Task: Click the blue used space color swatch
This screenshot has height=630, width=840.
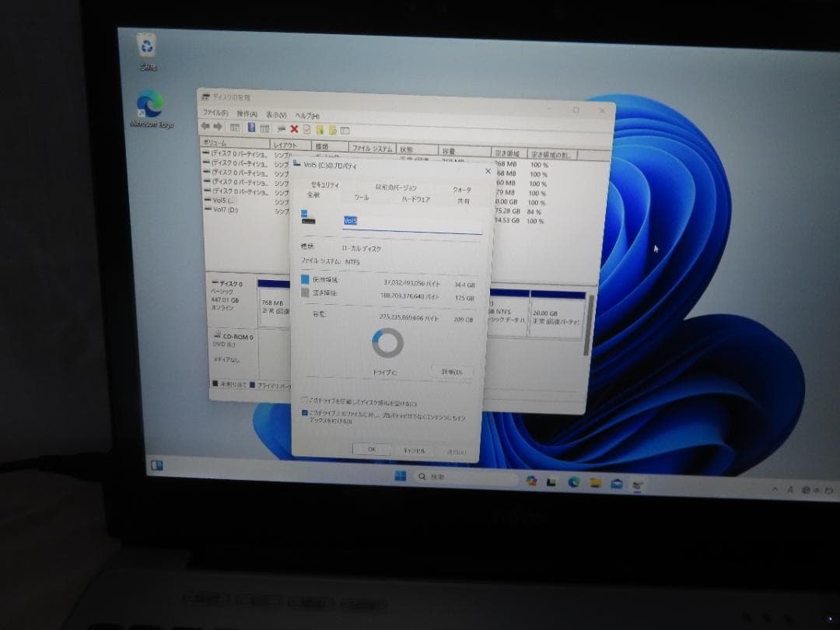Action: click(306, 281)
